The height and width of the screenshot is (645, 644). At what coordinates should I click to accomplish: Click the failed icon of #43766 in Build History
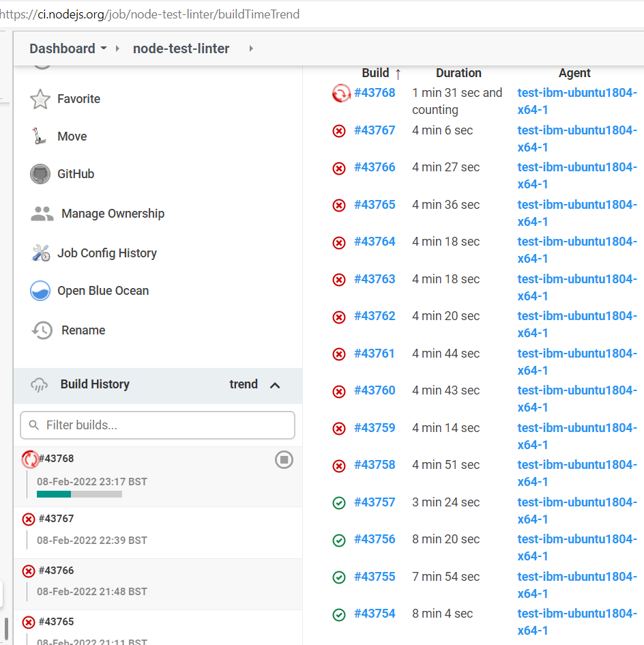coord(29,571)
